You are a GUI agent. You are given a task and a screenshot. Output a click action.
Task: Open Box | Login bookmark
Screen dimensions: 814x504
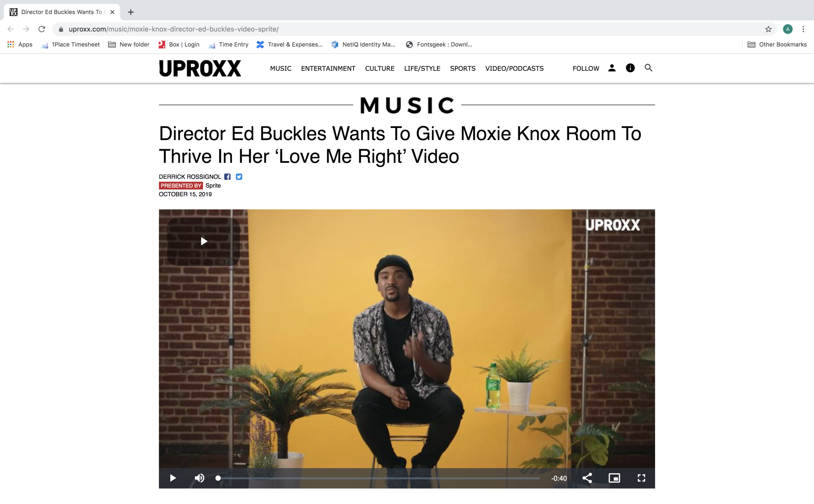179,45
